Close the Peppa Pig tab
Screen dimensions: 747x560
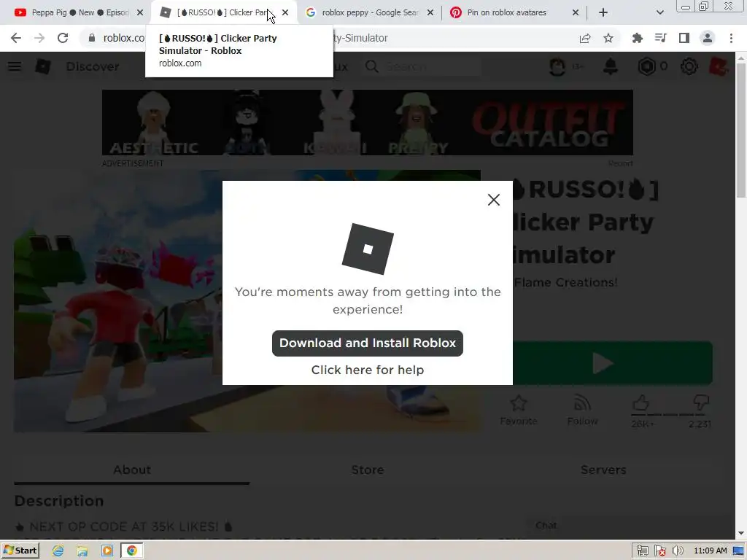point(140,12)
